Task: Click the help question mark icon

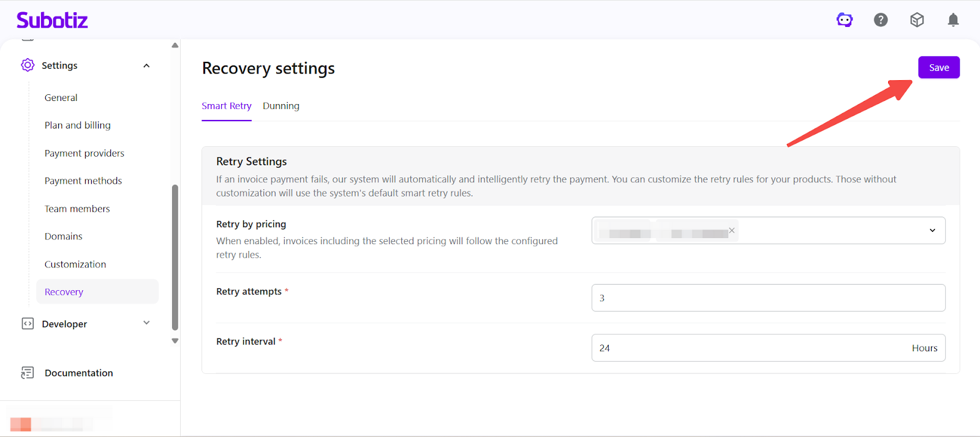Action: 881,20
